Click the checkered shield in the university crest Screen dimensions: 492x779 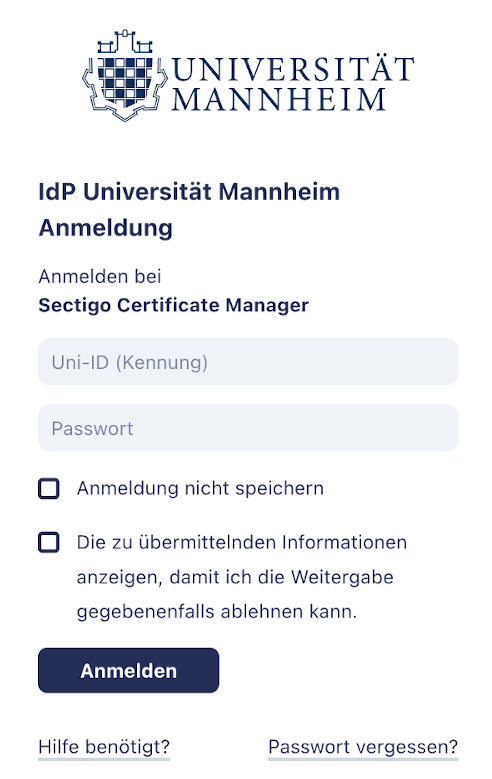click(x=125, y=81)
